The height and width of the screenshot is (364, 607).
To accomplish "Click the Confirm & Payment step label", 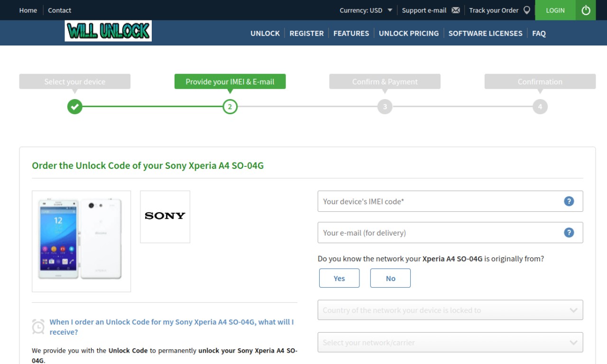I will [385, 82].
